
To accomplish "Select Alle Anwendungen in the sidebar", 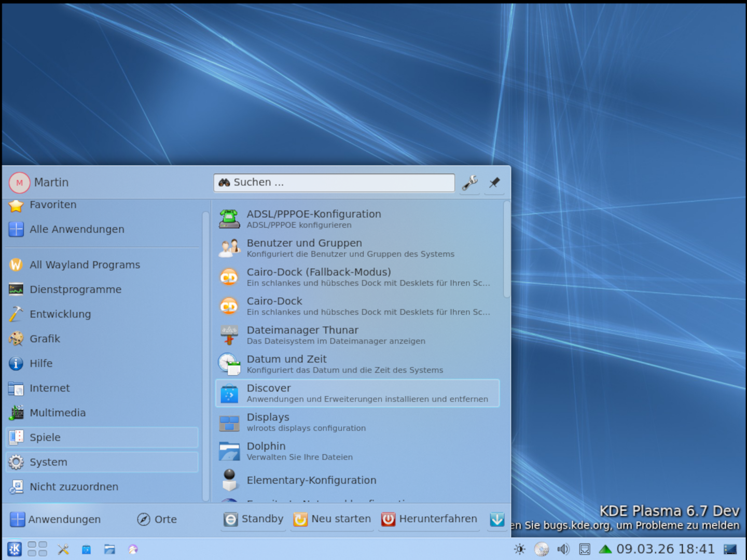I will tap(77, 229).
